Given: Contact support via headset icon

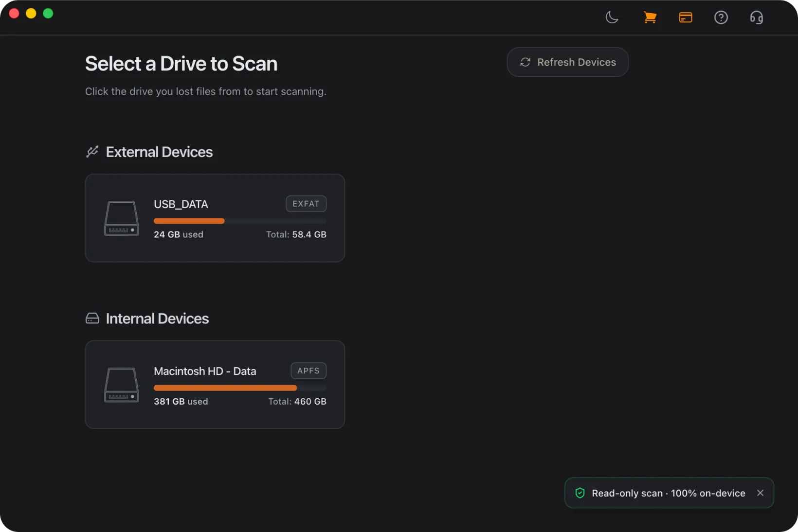Looking at the screenshot, I should point(757,18).
